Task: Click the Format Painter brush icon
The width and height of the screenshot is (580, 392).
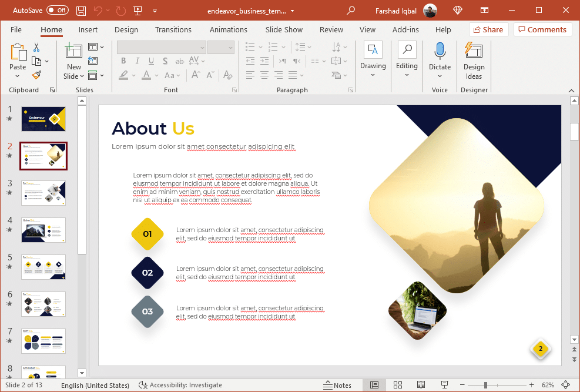Action: pyautogui.click(x=36, y=75)
